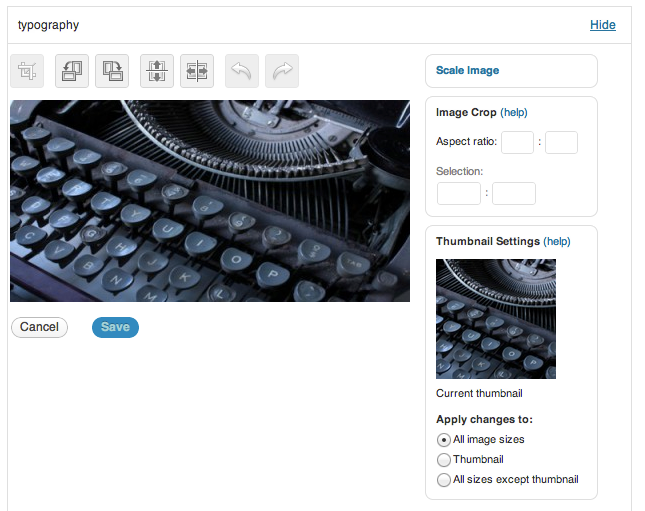Select the Crop tool icon

(27, 71)
